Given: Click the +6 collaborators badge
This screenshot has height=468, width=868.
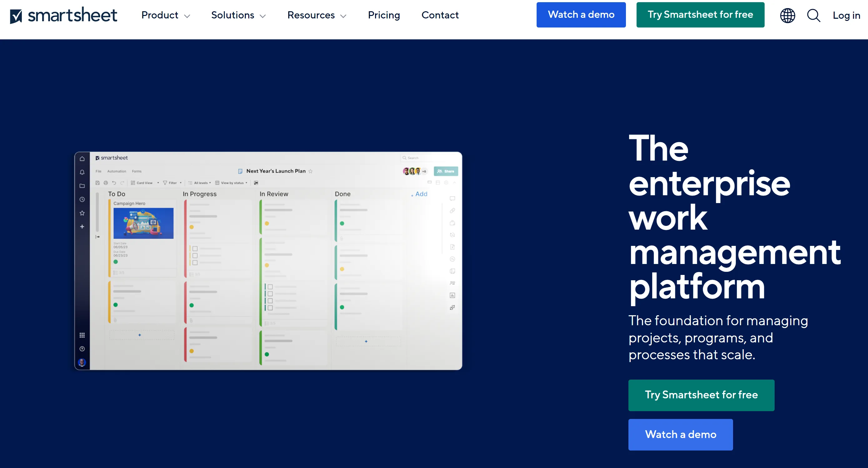Looking at the screenshot, I should click(x=424, y=171).
